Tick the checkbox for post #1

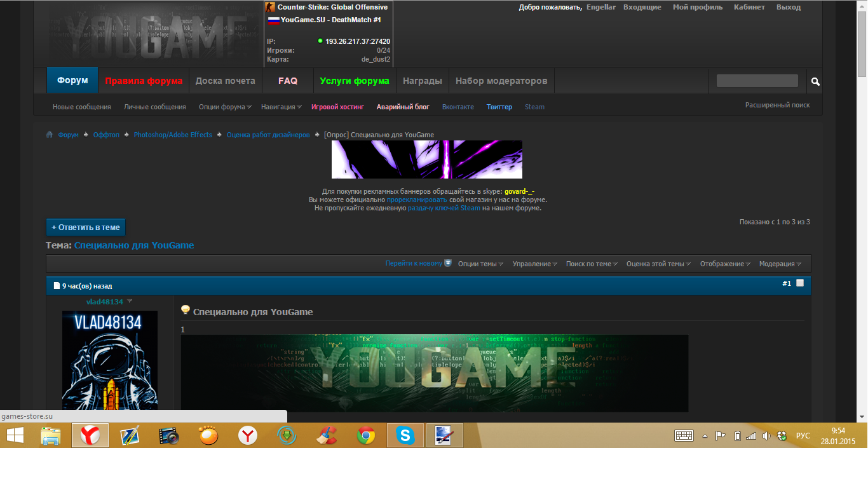coord(800,283)
